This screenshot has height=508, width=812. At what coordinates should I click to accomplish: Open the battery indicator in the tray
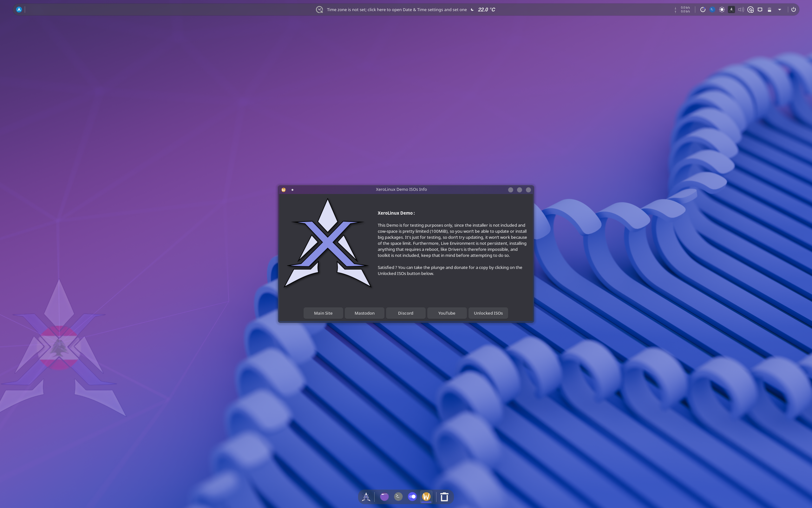(x=769, y=10)
